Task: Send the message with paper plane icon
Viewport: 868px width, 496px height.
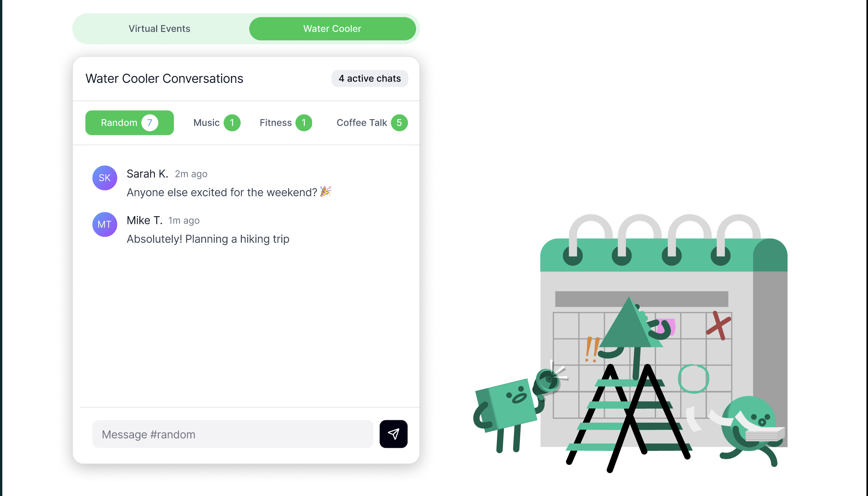Action: pos(393,434)
